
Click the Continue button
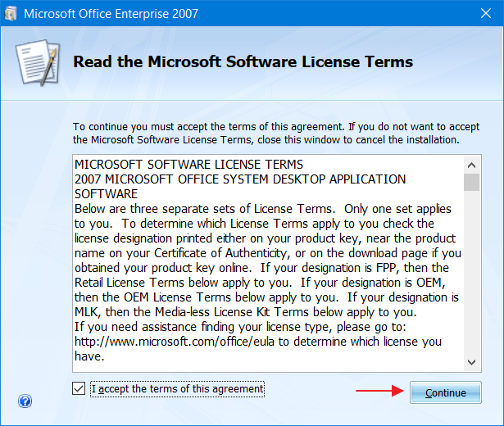[446, 392]
